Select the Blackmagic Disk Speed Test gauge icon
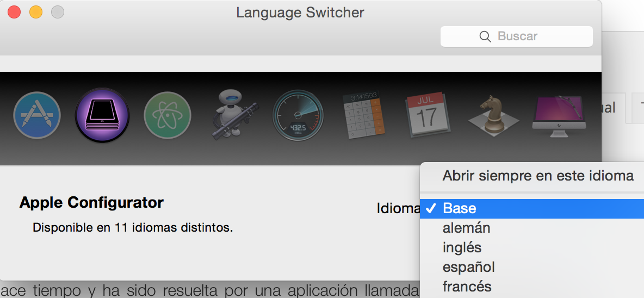The height and width of the screenshot is (298, 644). tap(298, 115)
